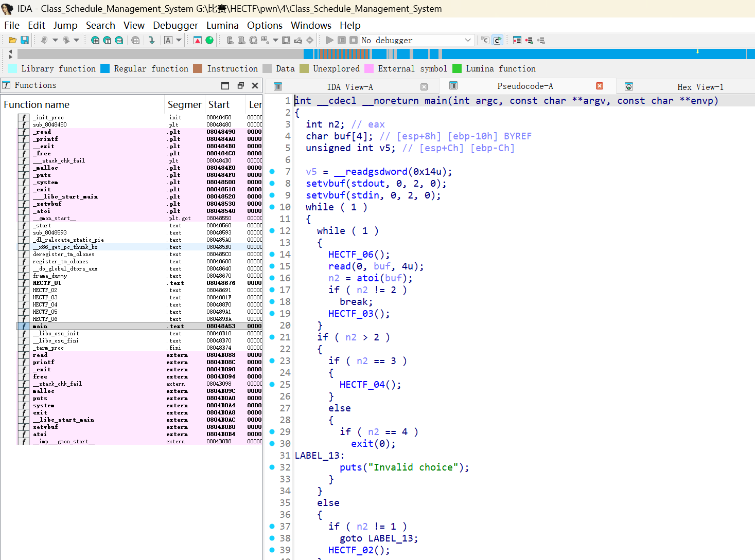Toggle a breakpoint dot on line 14
This screenshot has height=560, width=755.
(271, 254)
